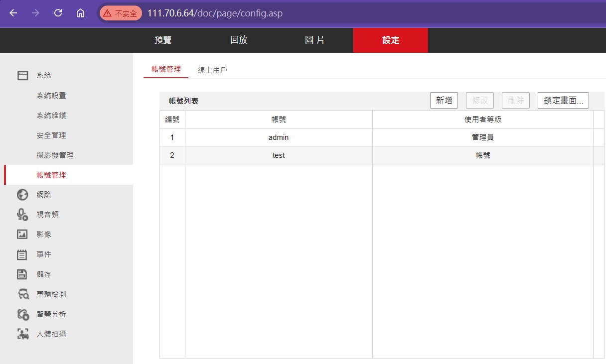Click the 視音頻 microphone icon
The width and height of the screenshot is (606, 364).
22,215
